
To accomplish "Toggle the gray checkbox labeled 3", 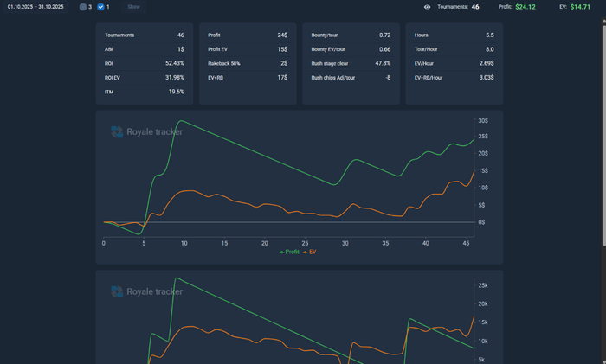I will [x=83, y=7].
